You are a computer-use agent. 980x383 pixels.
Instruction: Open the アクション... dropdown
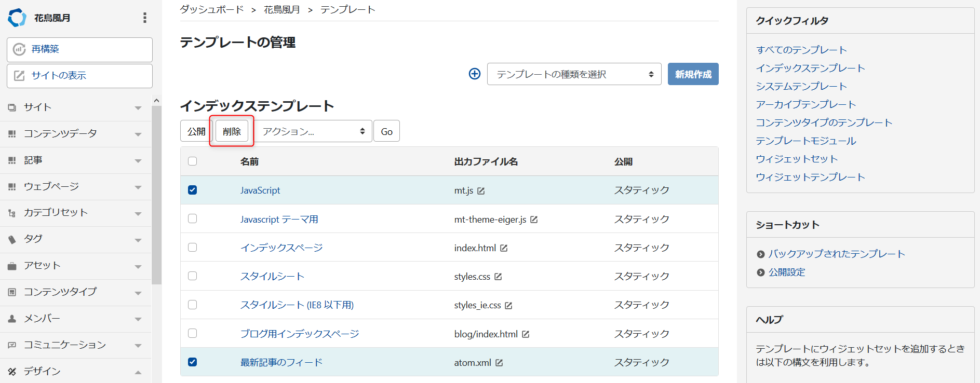(x=313, y=131)
